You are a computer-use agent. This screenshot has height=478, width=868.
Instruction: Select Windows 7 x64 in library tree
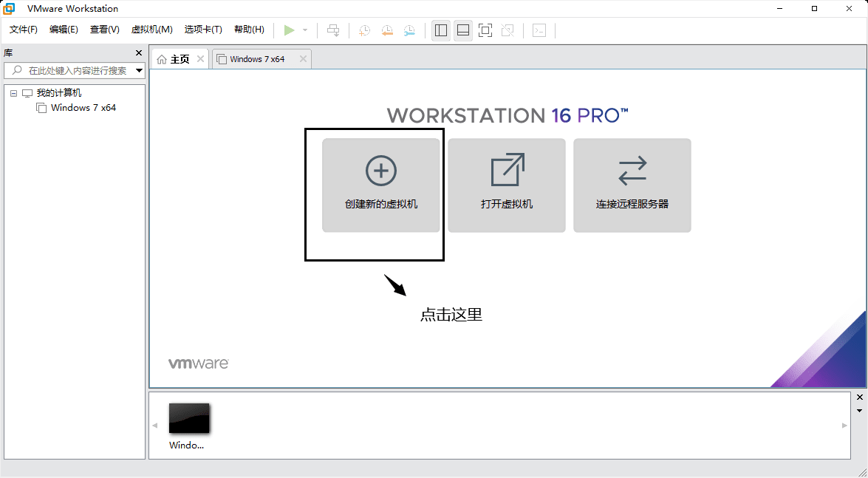click(83, 107)
